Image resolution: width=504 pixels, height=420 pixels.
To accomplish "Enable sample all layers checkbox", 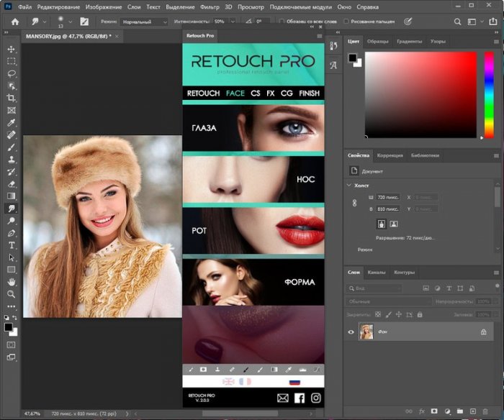I will coord(282,22).
